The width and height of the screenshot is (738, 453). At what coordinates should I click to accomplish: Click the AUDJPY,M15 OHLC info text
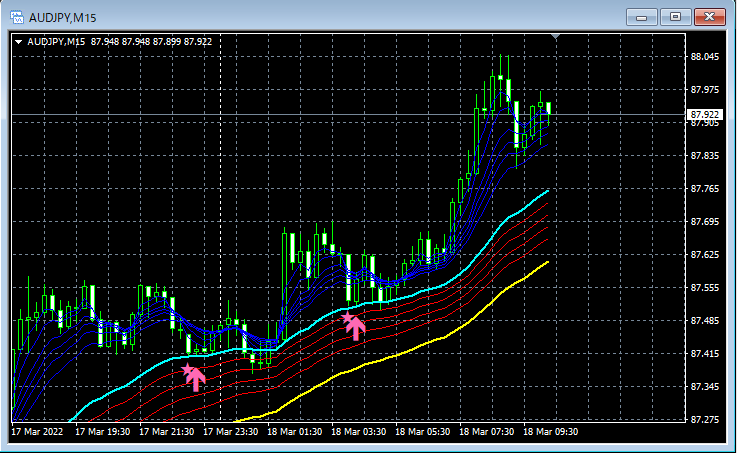pyautogui.click(x=120, y=42)
